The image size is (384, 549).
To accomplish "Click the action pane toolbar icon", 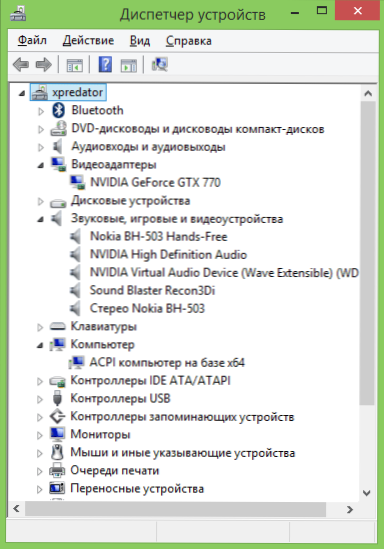I will [x=128, y=65].
